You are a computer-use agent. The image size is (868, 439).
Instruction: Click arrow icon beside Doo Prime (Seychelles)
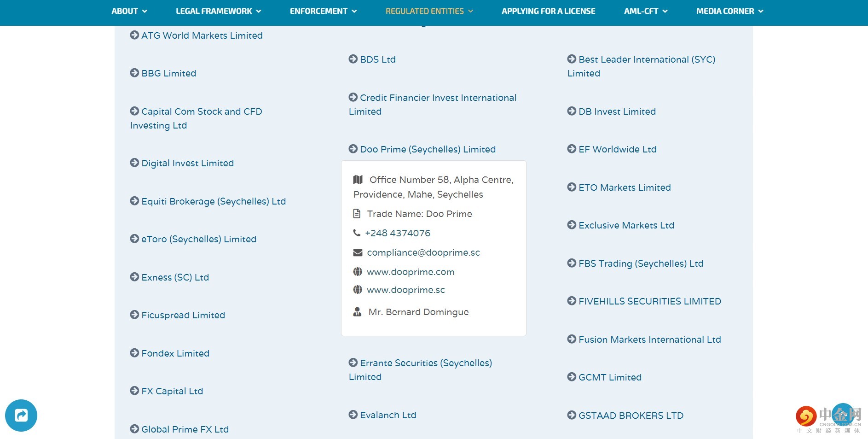pyautogui.click(x=353, y=149)
